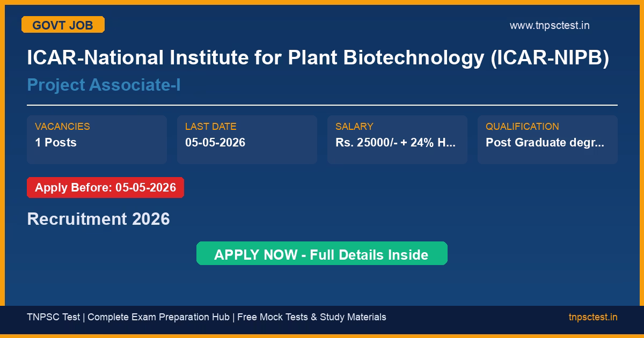The width and height of the screenshot is (644, 338).
Task: Click the VACANCIES card label
Action: (x=62, y=127)
